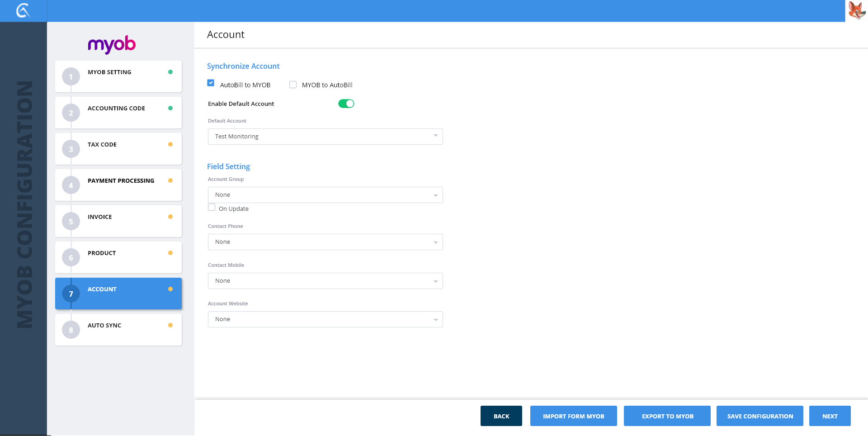Open the fox avatar profile icon
868x436 pixels.
pos(856,10)
